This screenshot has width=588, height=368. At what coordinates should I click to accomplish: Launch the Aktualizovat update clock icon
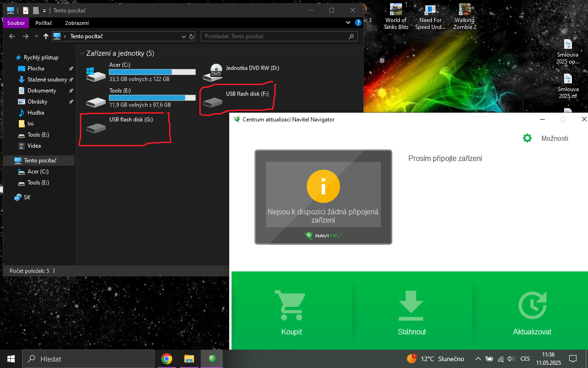tap(532, 305)
